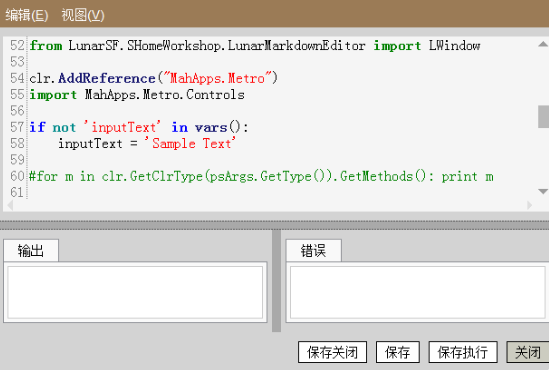This screenshot has height=370, width=549.
Task: Click the horizontal scrollbar right arrow
Action: tap(529, 205)
